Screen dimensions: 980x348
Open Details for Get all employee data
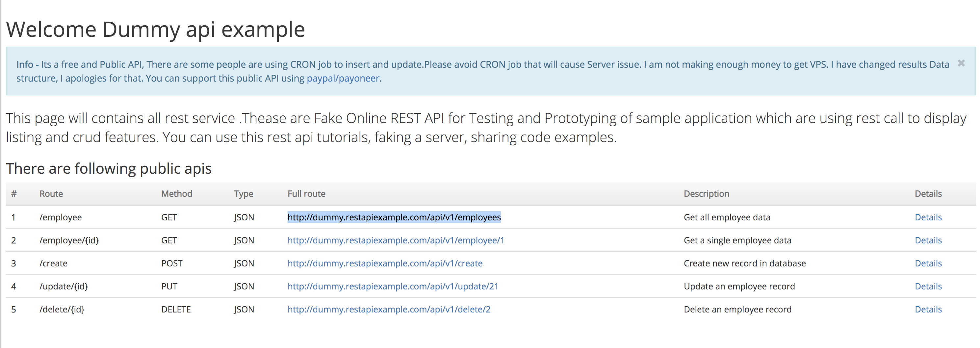coord(928,217)
